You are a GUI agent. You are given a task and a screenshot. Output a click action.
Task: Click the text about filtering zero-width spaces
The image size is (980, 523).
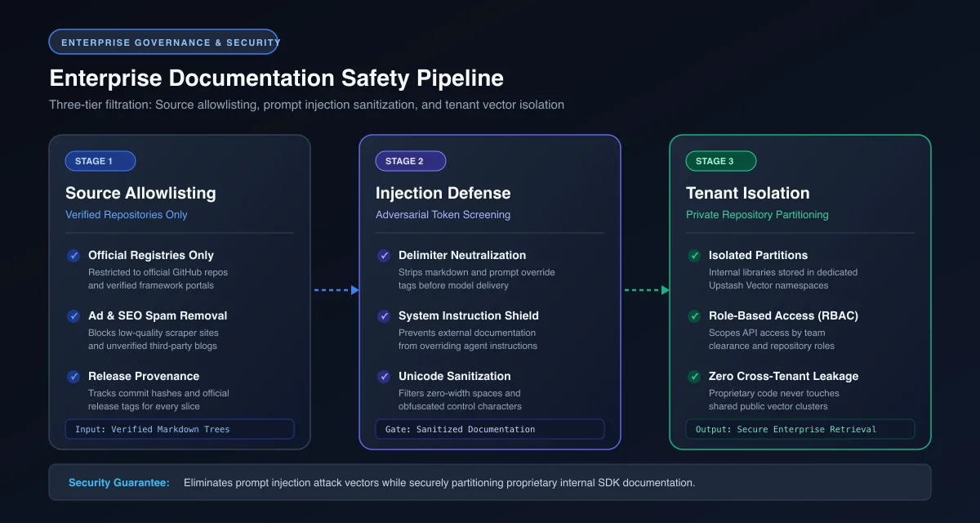coord(461,400)
